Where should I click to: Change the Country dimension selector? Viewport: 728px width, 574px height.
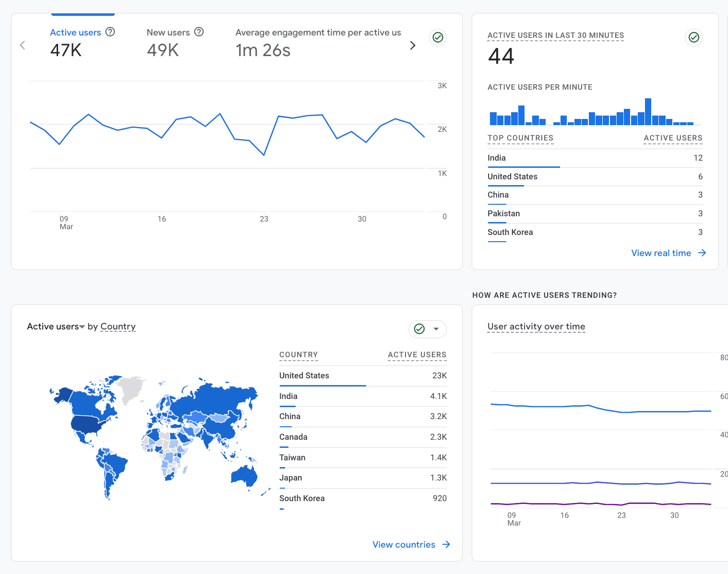point(118,327)
